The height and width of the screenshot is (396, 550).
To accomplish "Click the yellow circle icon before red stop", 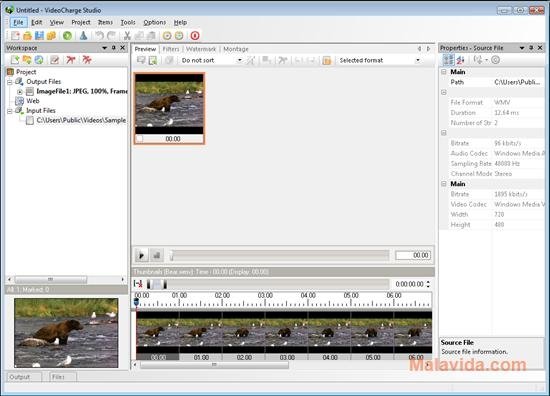I will 179,35.
